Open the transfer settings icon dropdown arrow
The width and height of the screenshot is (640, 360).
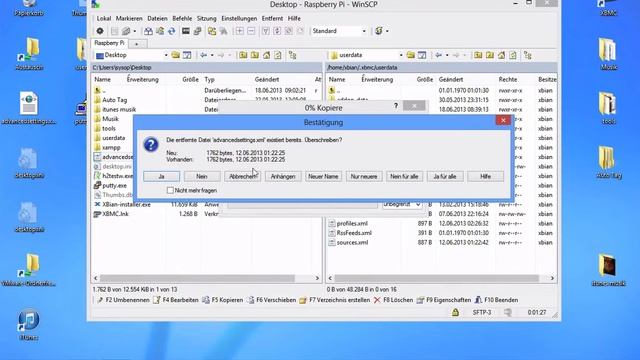pyautogui.click(x=387, y=31)
